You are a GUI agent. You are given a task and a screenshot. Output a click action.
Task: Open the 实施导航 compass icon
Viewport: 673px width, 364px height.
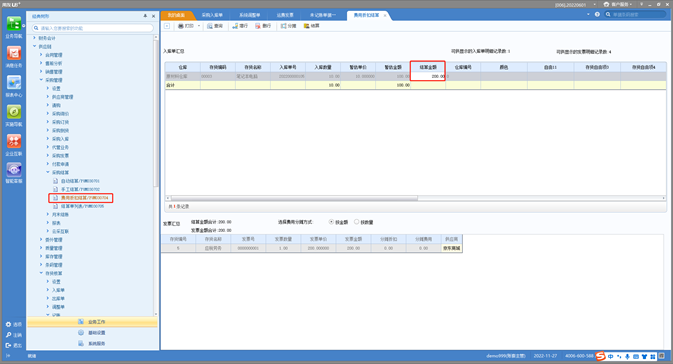pyautogui.click(x=14, y=112)
